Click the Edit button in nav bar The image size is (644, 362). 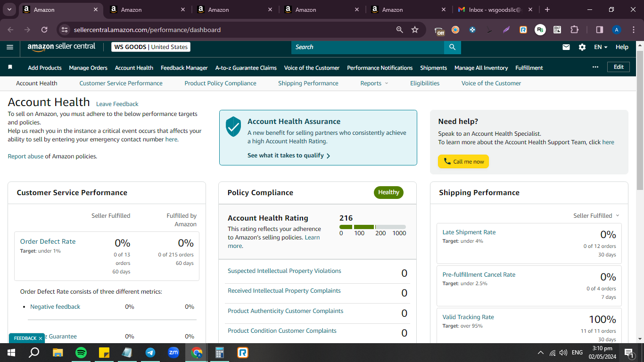pos(619,67)
